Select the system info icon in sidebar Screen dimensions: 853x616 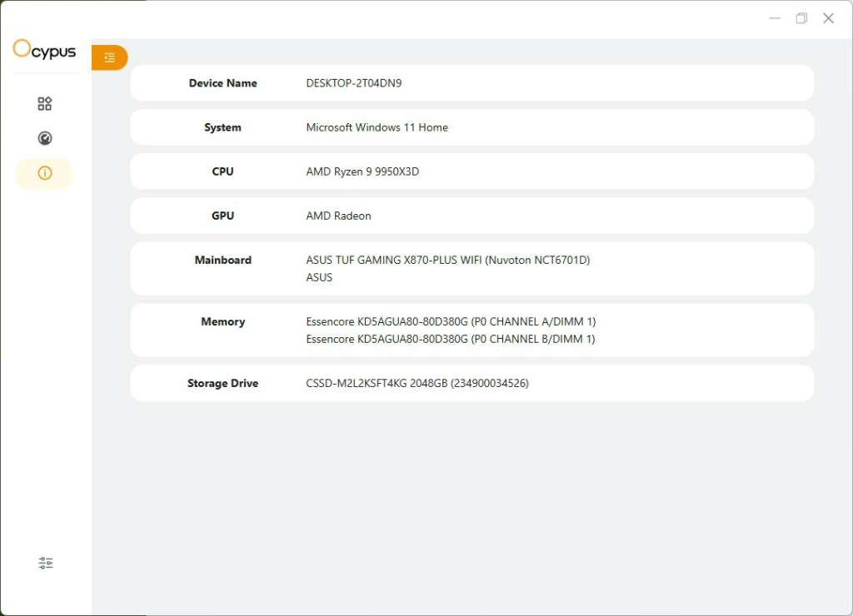45,173
